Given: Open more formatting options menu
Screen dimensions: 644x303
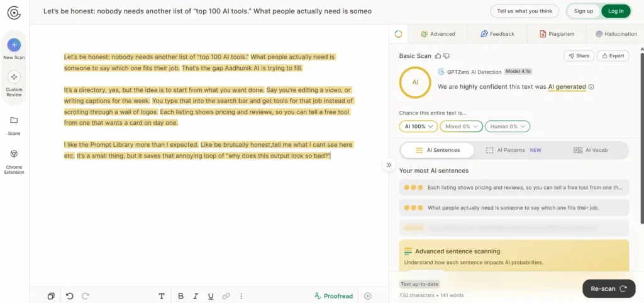Looking at the screenshot, I should [241, 296].
